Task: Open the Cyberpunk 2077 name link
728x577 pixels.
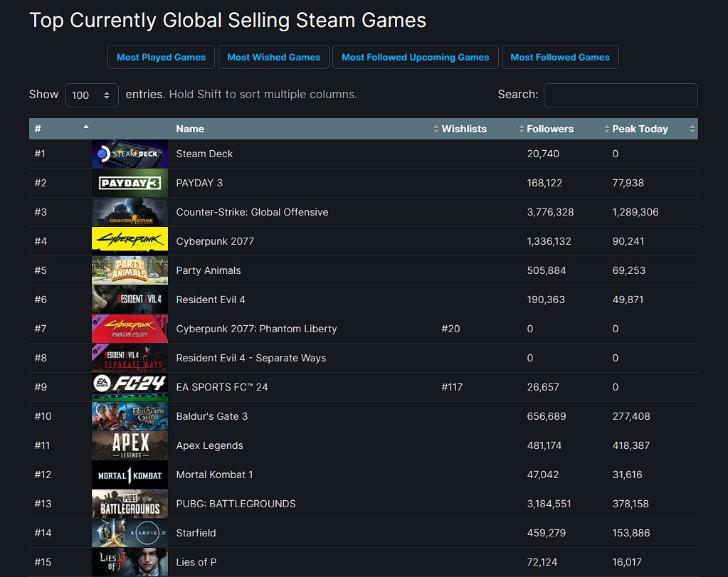Action: point(215,241)
